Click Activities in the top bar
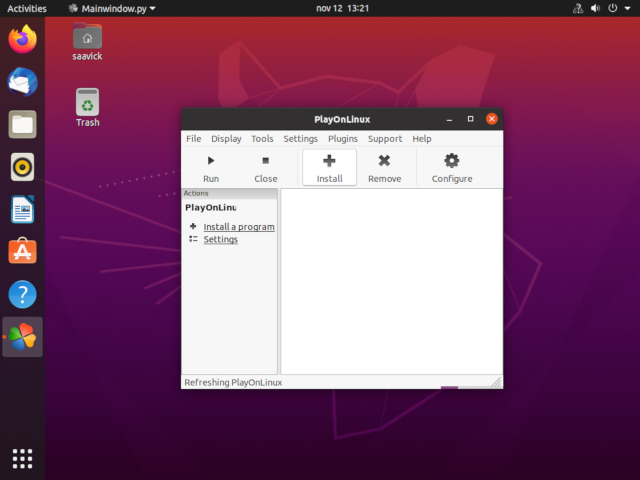The height and width of the screenshot is (480, 640). pyautogui.click(x=27, y=9)
